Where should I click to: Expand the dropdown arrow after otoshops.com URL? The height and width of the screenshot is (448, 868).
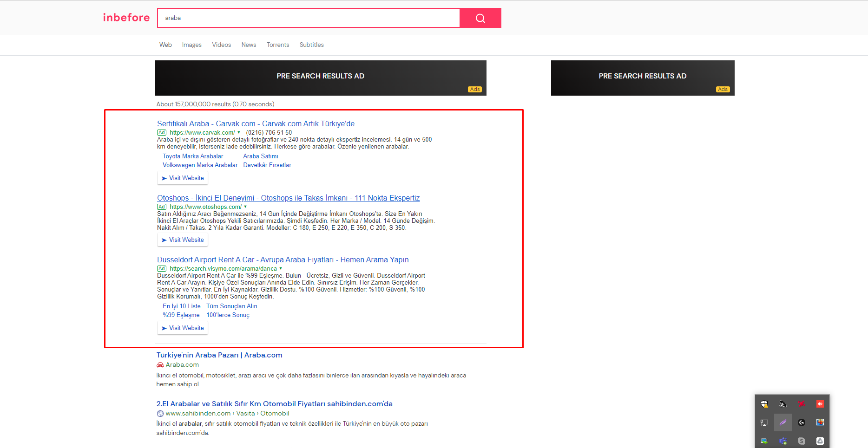[245, 207]
